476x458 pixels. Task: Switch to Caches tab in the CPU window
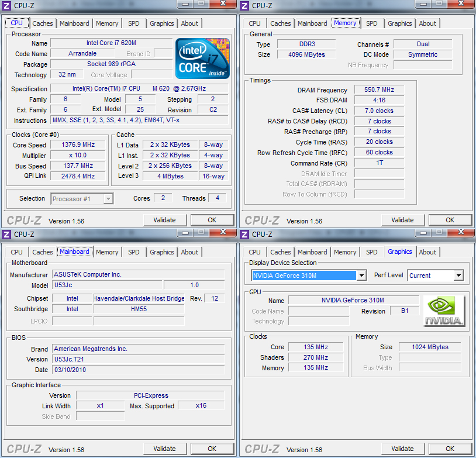coord(43,23)
